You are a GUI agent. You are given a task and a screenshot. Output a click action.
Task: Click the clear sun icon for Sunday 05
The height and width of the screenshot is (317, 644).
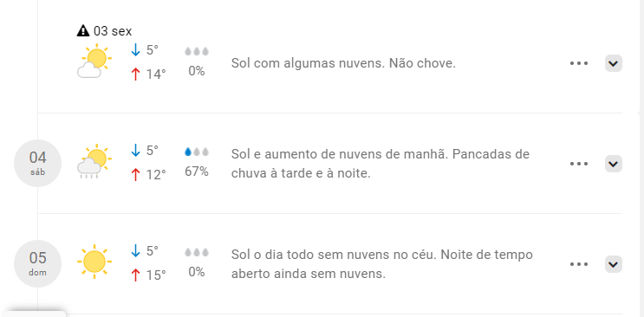click(x=94, y=262)
